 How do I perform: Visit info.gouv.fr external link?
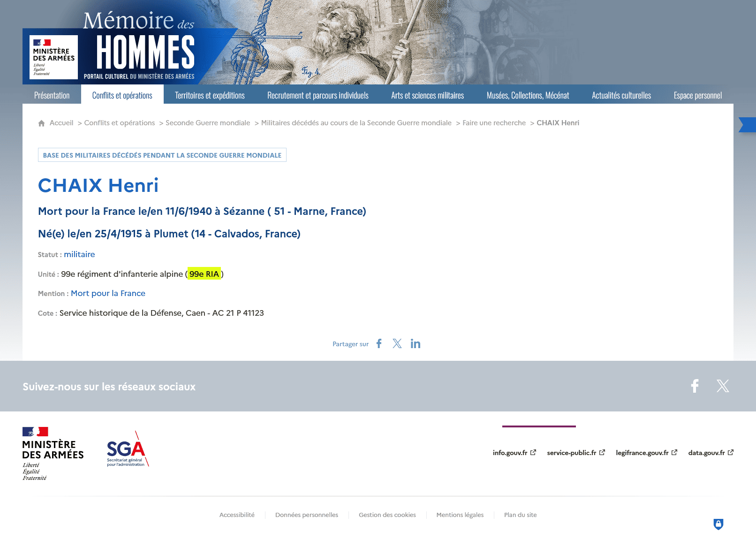(x=514, y=453)
